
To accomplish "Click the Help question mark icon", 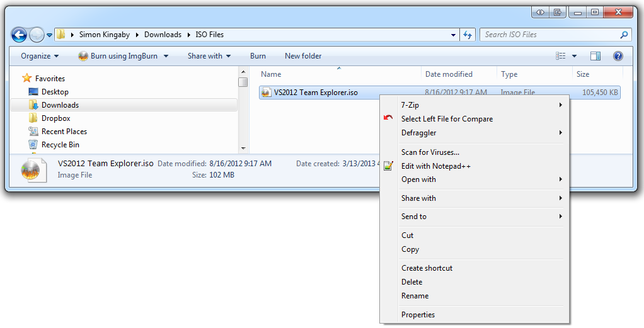I will click(618, 56).
